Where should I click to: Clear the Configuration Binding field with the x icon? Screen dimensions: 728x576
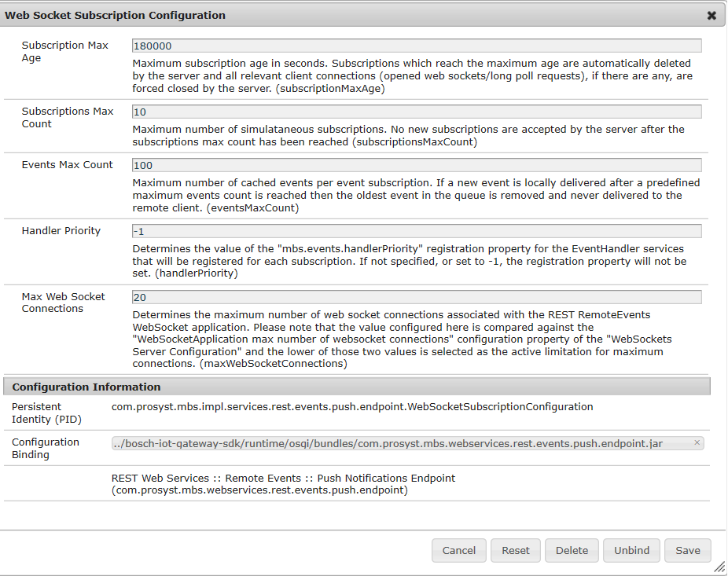coord(697,443)
